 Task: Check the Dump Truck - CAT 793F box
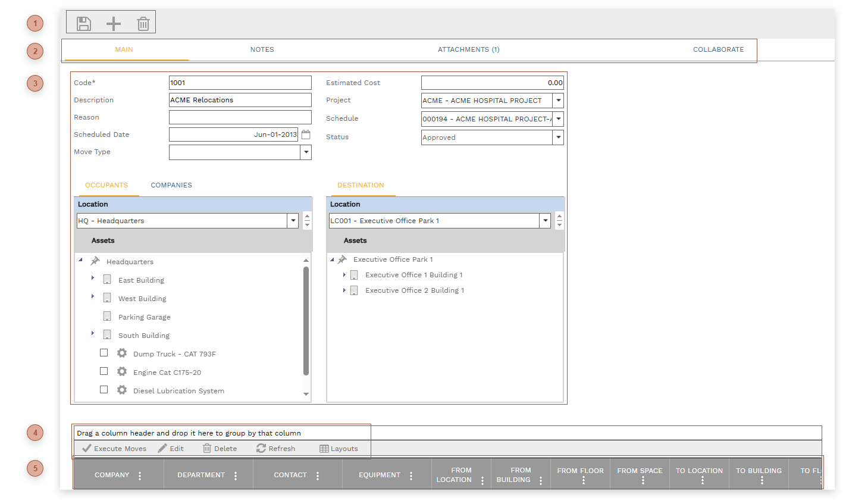(104, 353)
